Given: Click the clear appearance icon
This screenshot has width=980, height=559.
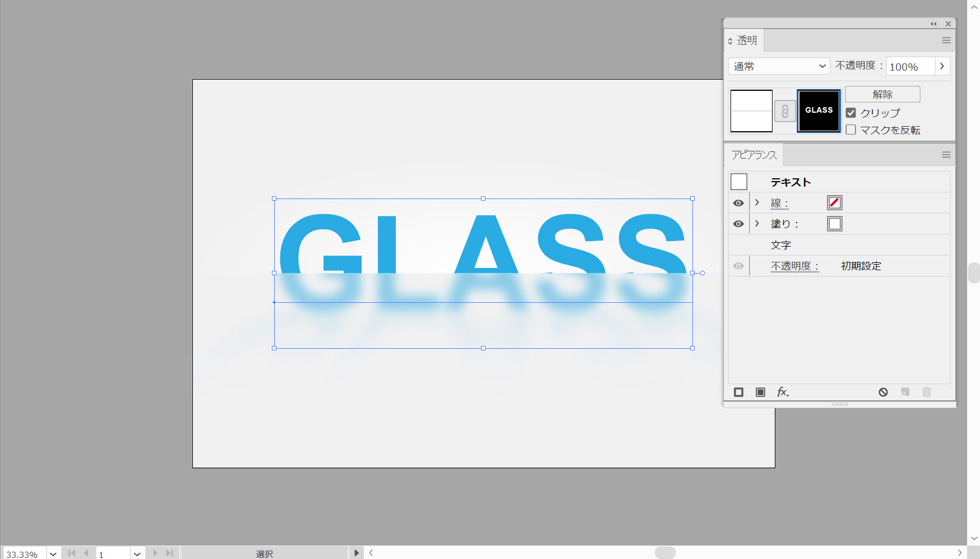Looking at the screenshot, I should coord(883,392).
